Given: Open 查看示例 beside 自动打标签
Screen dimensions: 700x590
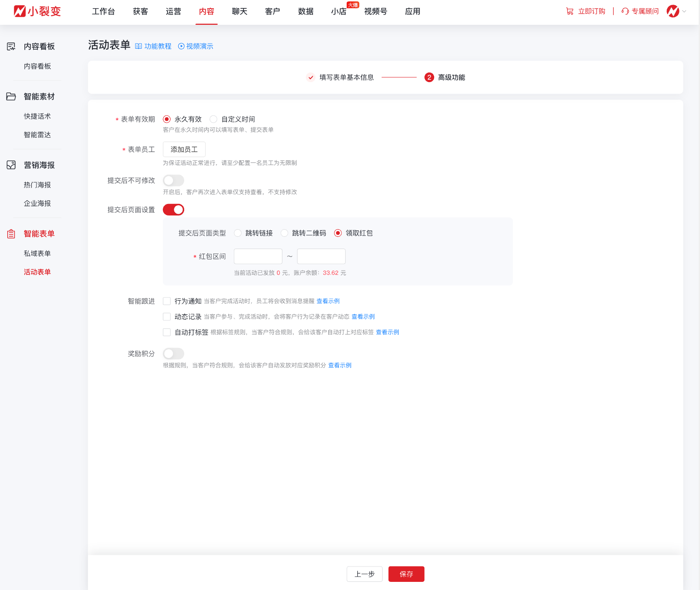Looking at the screenshot, I should click(388, 332).
